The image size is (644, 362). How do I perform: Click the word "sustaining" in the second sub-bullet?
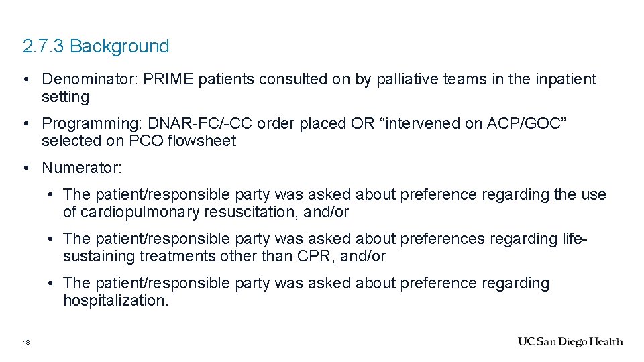[99, 256]
